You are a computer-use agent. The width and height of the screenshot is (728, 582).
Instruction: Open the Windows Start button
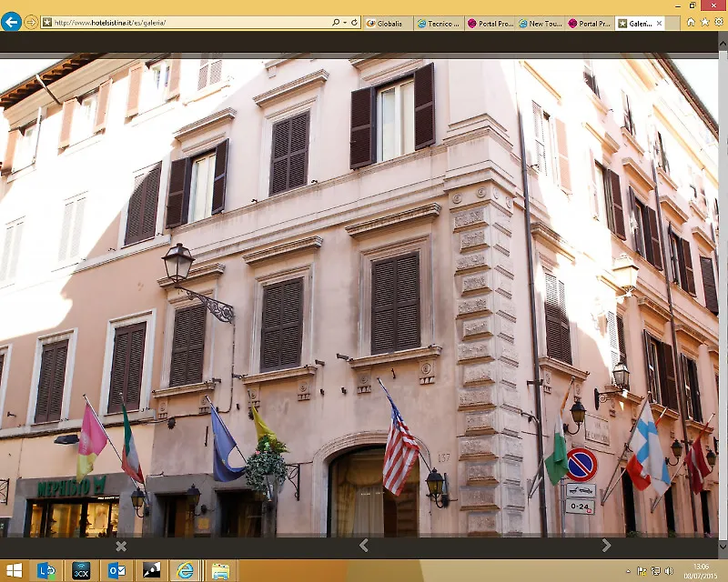(14, 571)
